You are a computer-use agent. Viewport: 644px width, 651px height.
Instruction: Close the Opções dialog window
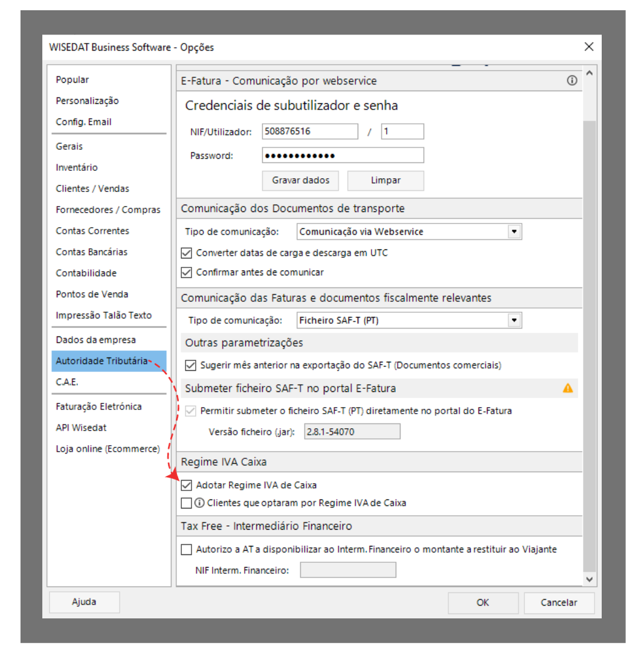[x=589, y=46]
